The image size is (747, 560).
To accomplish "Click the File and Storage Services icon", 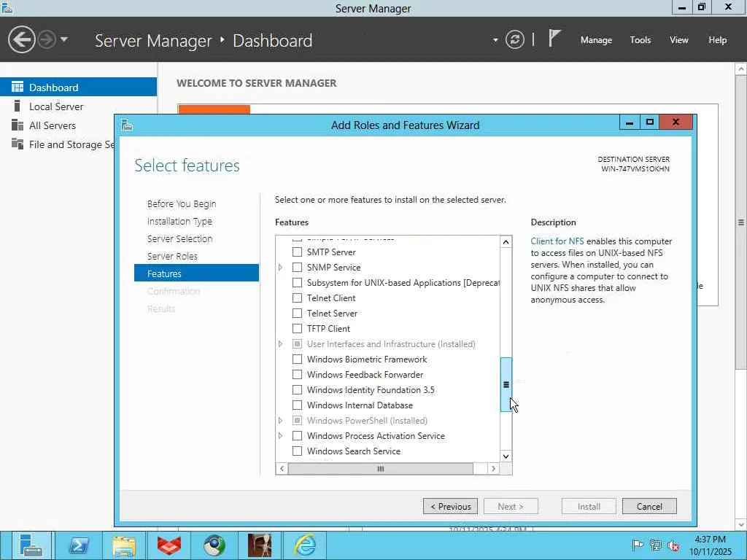I will [x=18, y=144].
